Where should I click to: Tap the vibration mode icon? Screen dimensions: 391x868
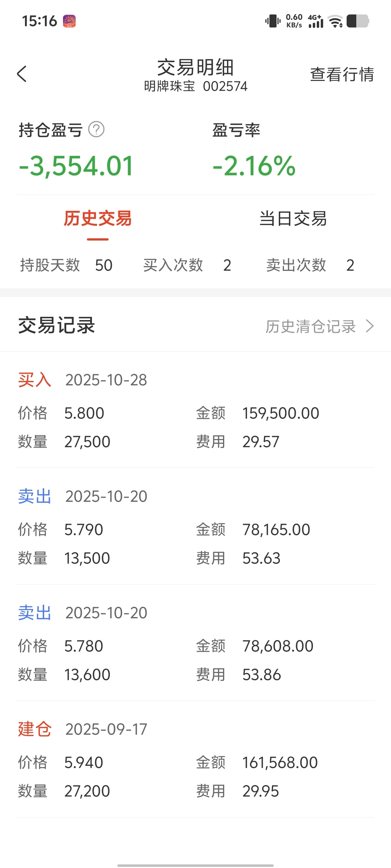273,21
